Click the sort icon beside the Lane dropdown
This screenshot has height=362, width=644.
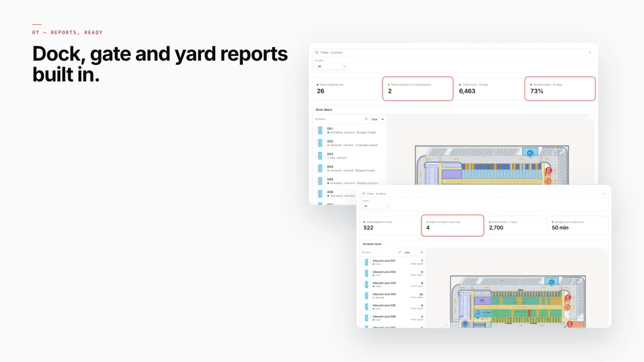tap(400, 252)
